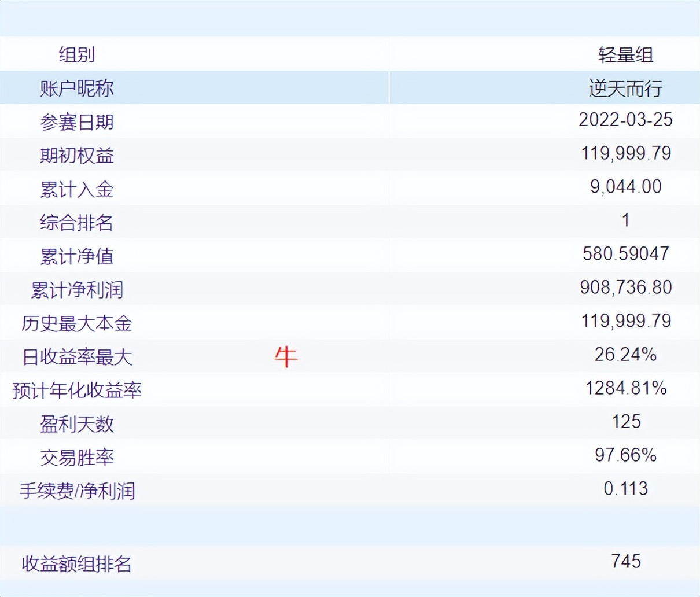Image resolution: width=700 pixels, height=597 pixels.
Task: Click the nickname 逆天而行
Action: point(626,89)
